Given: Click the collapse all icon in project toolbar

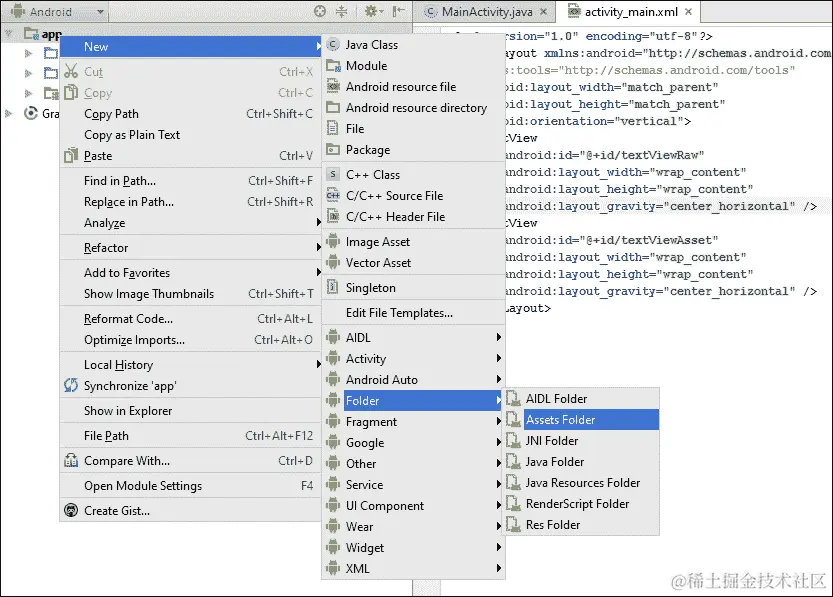Looking at the screenshot, I should click(x=342, y=11).
